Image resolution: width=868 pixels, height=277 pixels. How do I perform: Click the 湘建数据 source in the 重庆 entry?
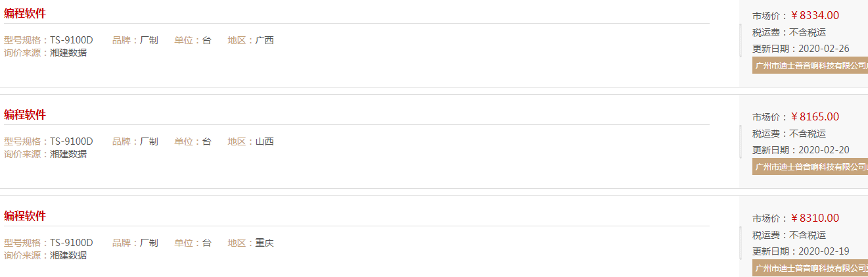68,255
